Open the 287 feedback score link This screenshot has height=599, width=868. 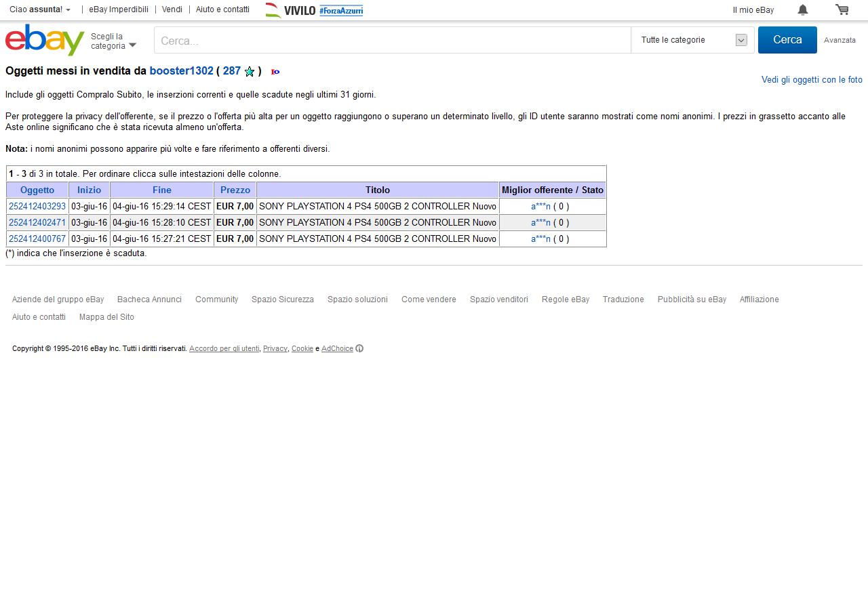click(232, 71)
